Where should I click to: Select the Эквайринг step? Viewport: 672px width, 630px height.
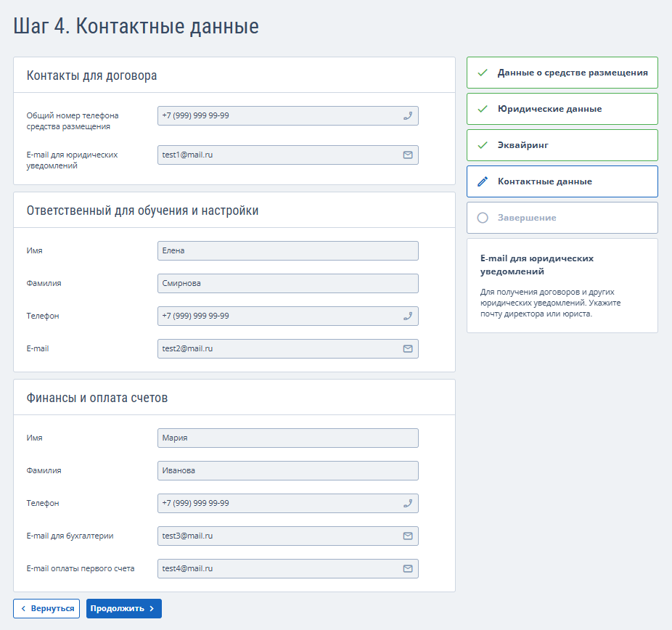tap(562, 145)
